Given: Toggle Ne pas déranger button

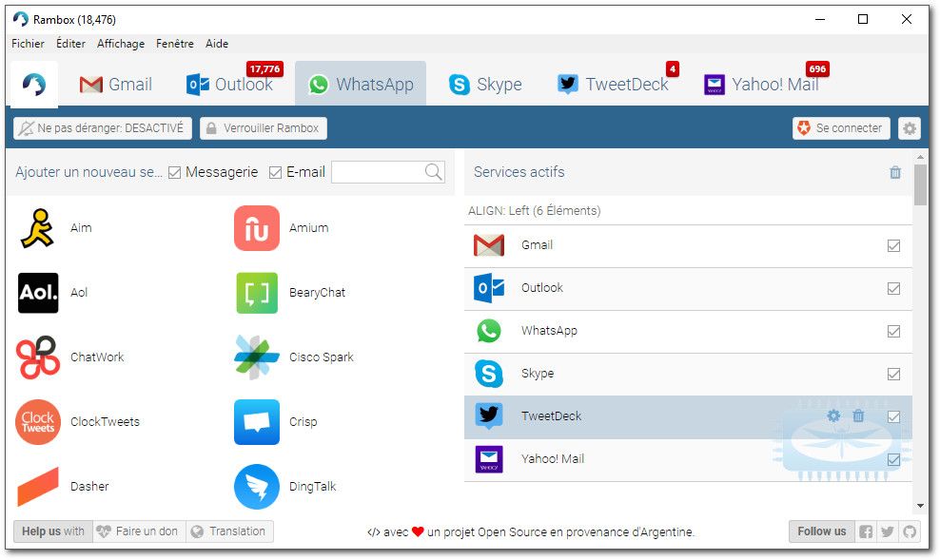Looking at the screenshot, I should click(x=103, y=128).
